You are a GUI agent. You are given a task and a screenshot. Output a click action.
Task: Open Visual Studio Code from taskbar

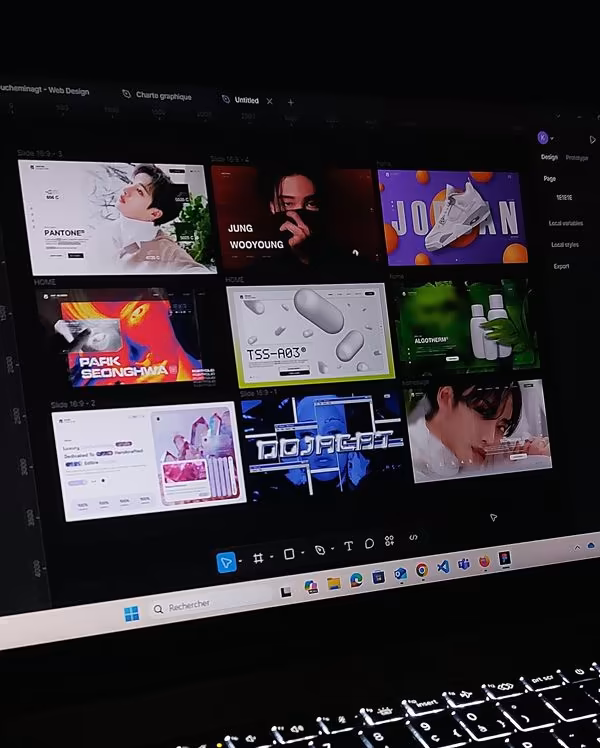click(443, 567)
